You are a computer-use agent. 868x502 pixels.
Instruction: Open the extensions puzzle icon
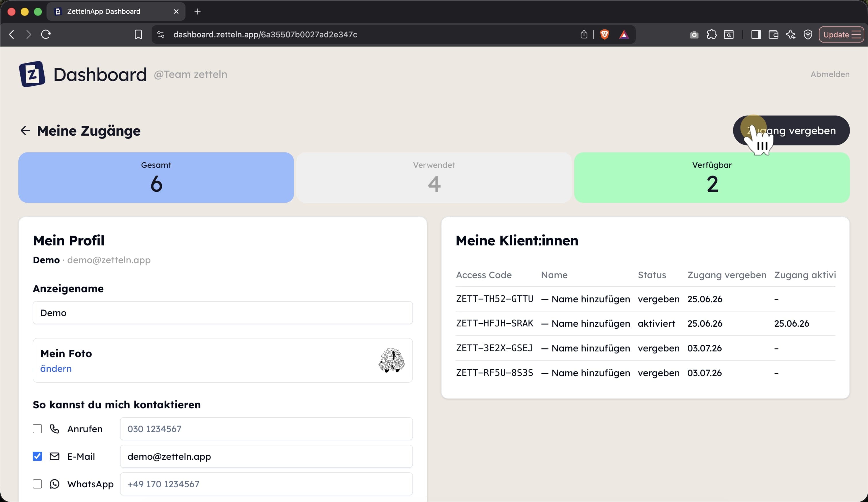tap(712, 34)
